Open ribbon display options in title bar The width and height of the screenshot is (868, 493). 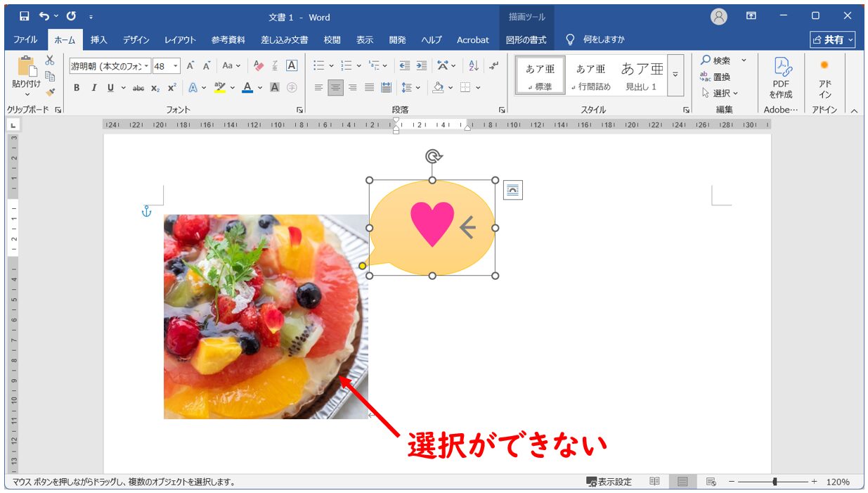(751, 16)
